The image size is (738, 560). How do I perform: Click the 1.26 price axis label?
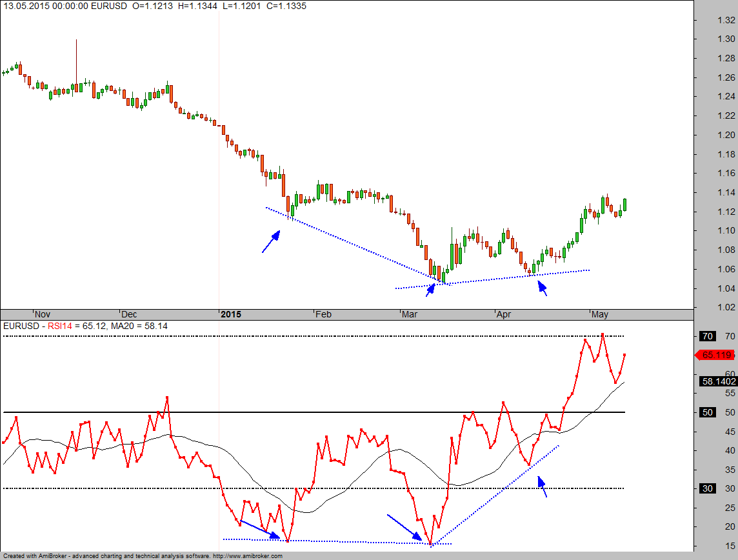(x=726, y=77)
